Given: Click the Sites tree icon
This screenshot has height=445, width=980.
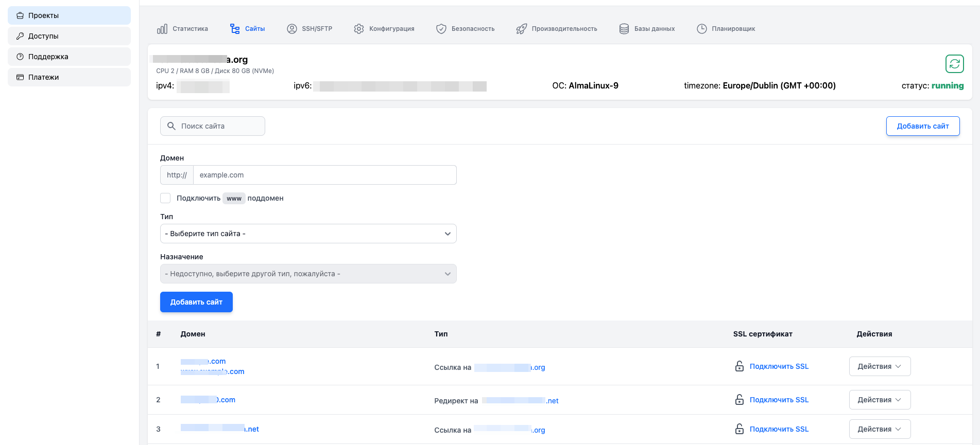Looking at the screenshot, I should click(235, 29).
